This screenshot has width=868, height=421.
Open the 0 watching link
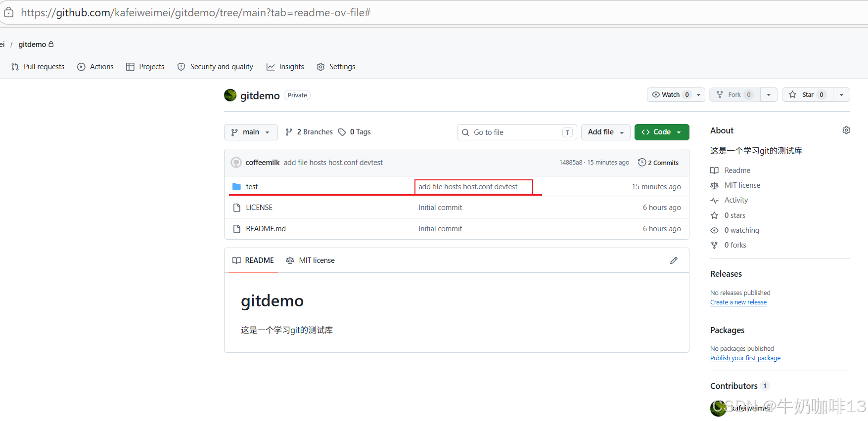coord(741,230)
